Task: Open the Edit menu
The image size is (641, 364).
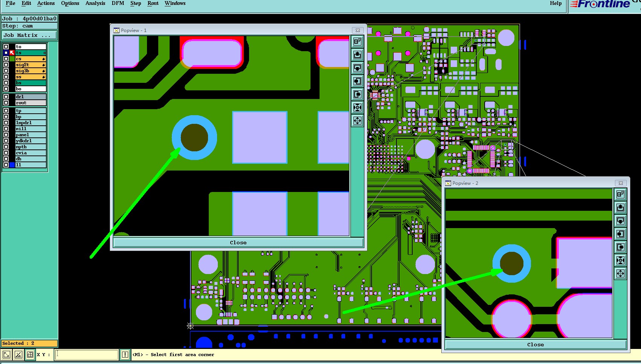Action: 26,3
